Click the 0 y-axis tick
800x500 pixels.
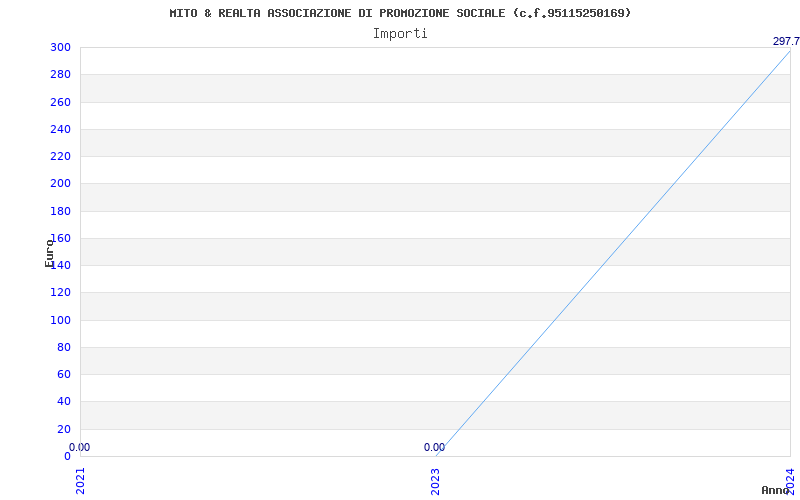(x=67, y=456)
